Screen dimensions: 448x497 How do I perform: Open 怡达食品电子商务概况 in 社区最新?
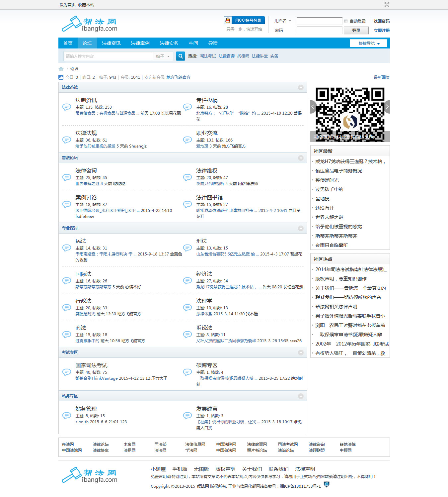338,171
